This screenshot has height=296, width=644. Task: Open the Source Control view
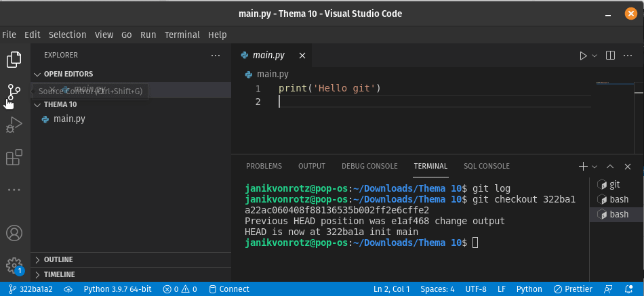point(14,91)
